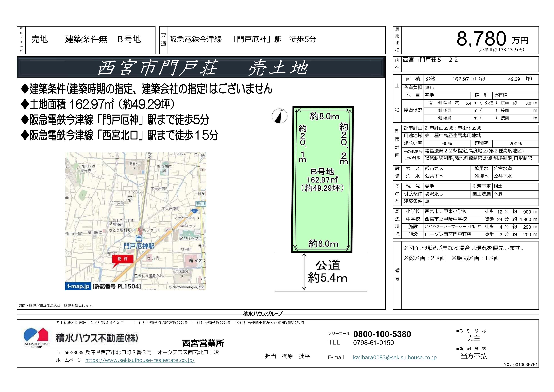
Task: Click the kajihara0083 email address link
Action: click(394, 358)
